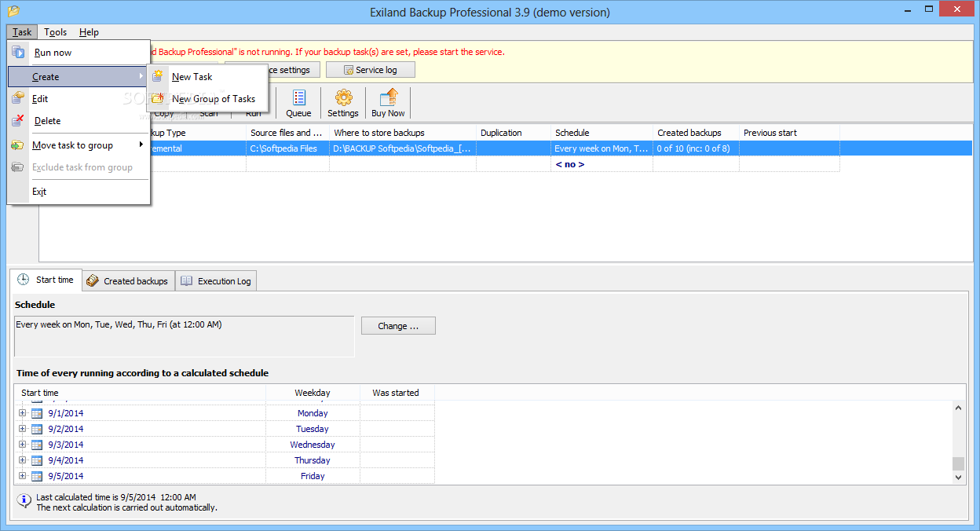980x531 pixels.
Task: Click the calendar icon for 9/3/2014
Action: 37,445
